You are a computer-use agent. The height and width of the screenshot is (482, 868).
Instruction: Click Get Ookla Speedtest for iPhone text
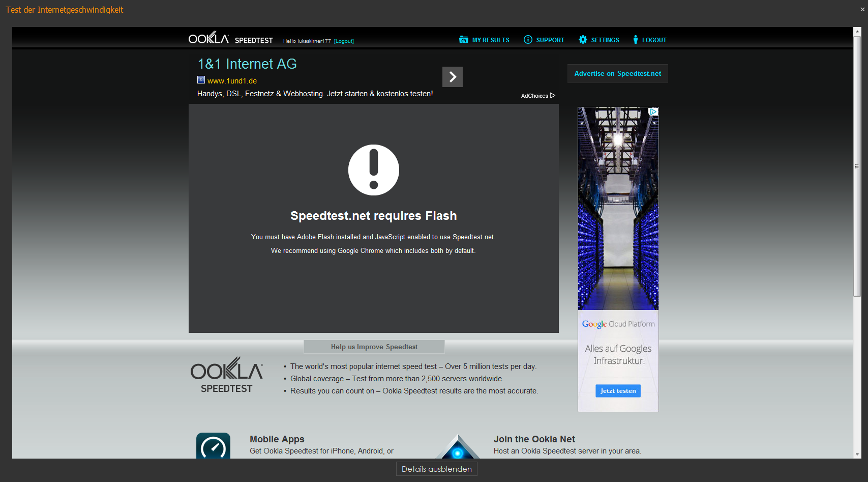[x=322, y=451]
